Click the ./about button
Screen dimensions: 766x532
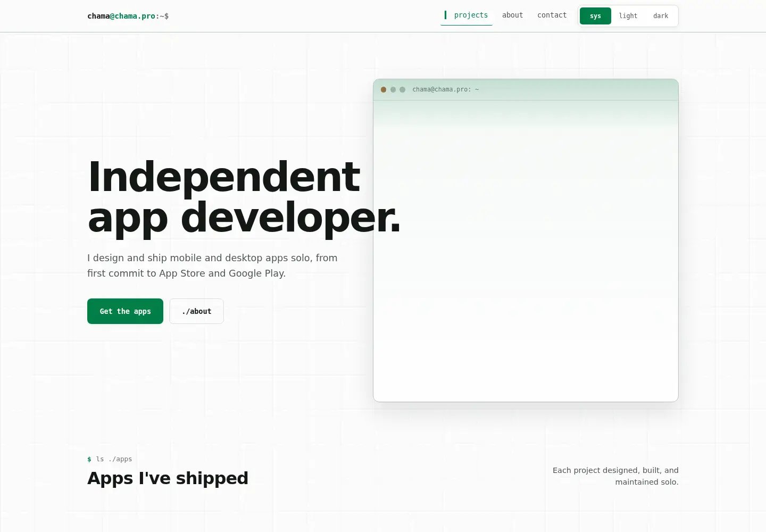[196, 311]
